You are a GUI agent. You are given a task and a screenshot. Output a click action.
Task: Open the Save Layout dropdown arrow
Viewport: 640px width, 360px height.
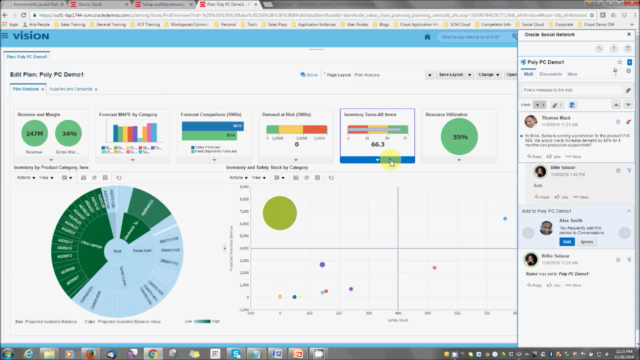(469, 75)
